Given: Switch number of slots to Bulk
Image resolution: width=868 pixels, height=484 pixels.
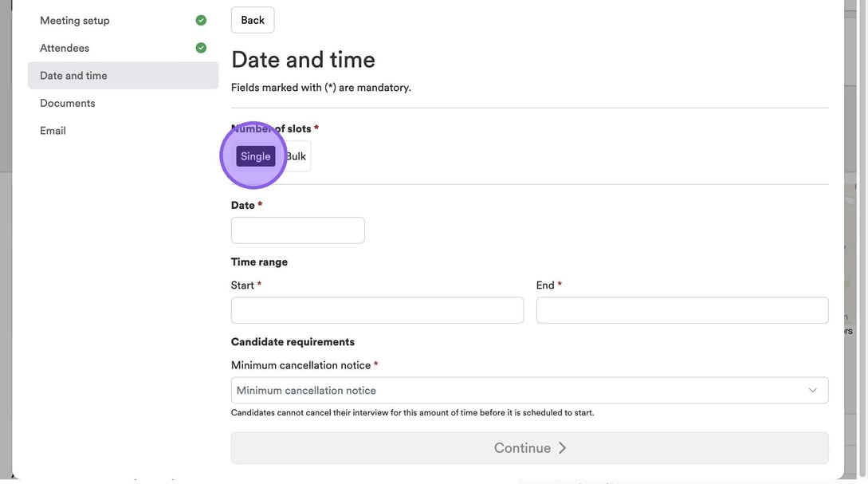Looking at the screenshot, I should pyautogui.click(x=297, y=156).
